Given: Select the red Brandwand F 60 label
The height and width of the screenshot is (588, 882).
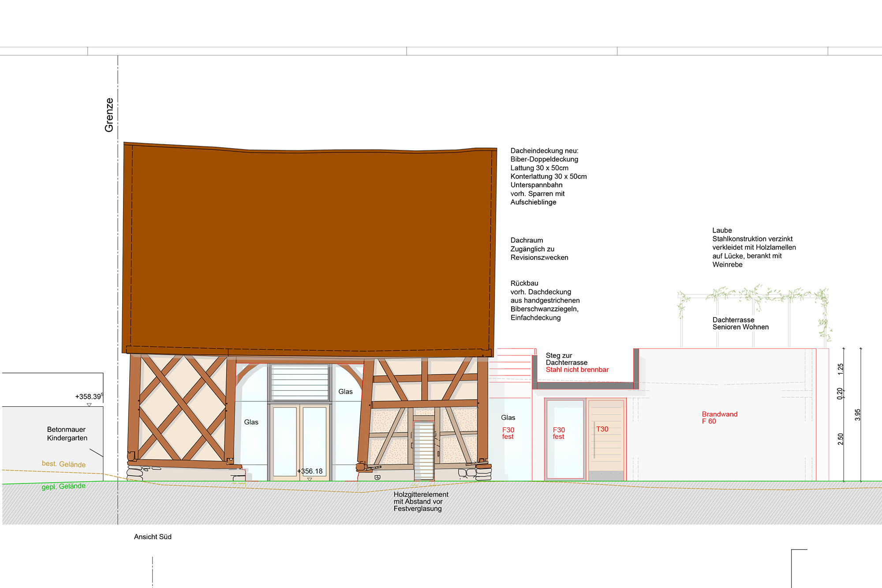Looking at the screenshot, I should [x=719, y=418].
